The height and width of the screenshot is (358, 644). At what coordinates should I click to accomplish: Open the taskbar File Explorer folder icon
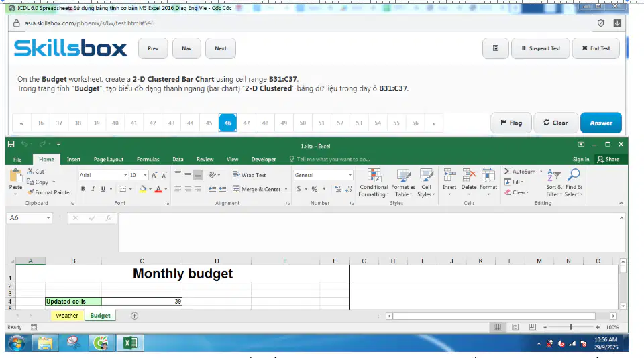click(45, 343)
